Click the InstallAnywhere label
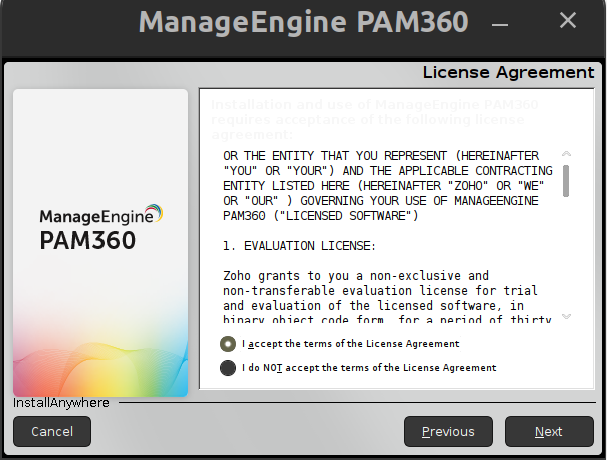 [61, 403]
